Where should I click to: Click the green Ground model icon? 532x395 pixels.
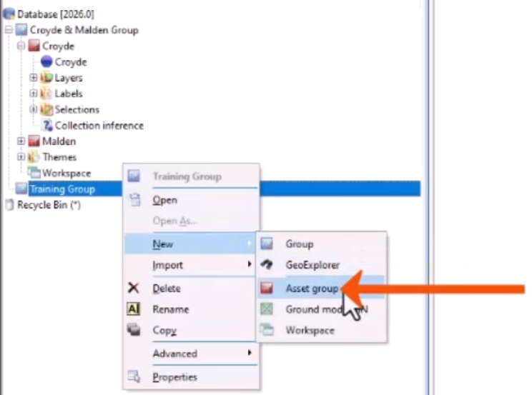tap(267, 309)
